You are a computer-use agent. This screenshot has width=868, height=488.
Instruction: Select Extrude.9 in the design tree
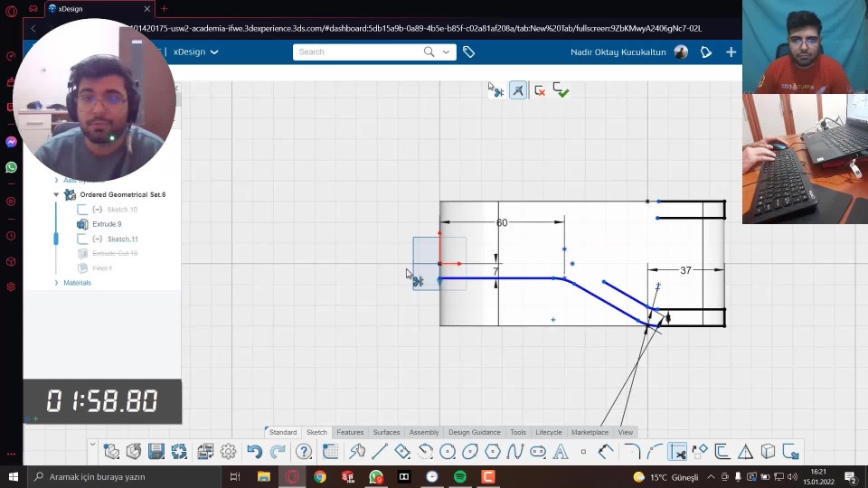point(107,224)
